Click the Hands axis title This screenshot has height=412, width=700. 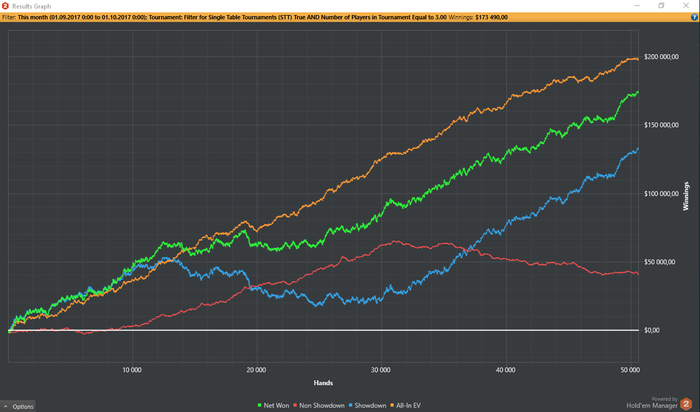click(x=323, y=383)
